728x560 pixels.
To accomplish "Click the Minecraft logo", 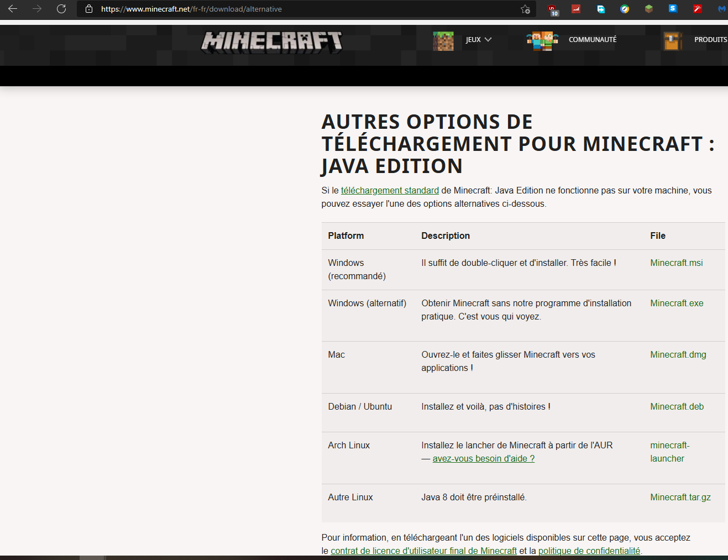I will [x=271, y=42].
